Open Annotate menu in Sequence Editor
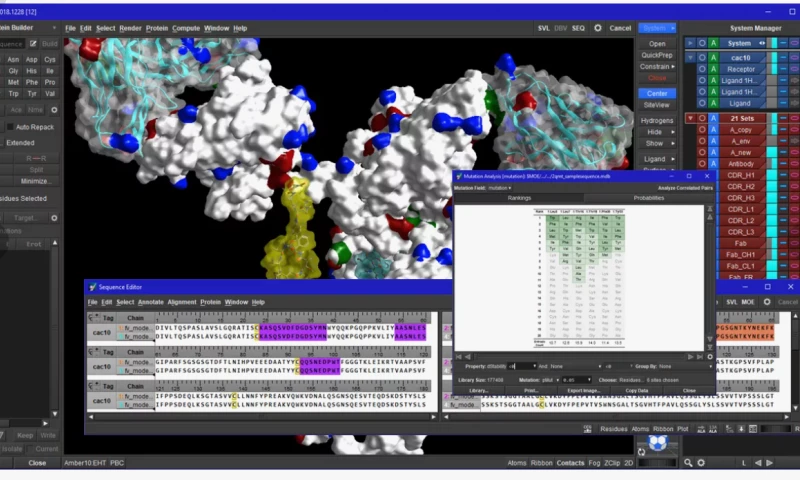 click(x=151, y=302)
